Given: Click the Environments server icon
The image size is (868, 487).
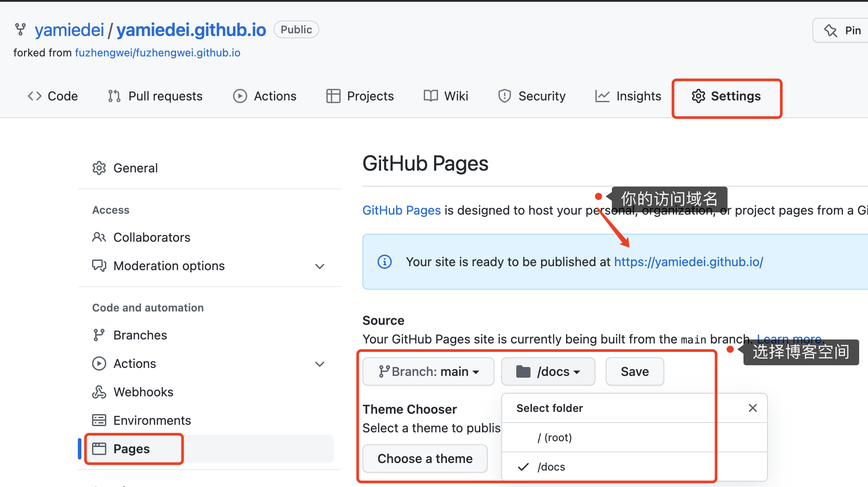Looking at the screenshot, I should (x=99, y=420).
